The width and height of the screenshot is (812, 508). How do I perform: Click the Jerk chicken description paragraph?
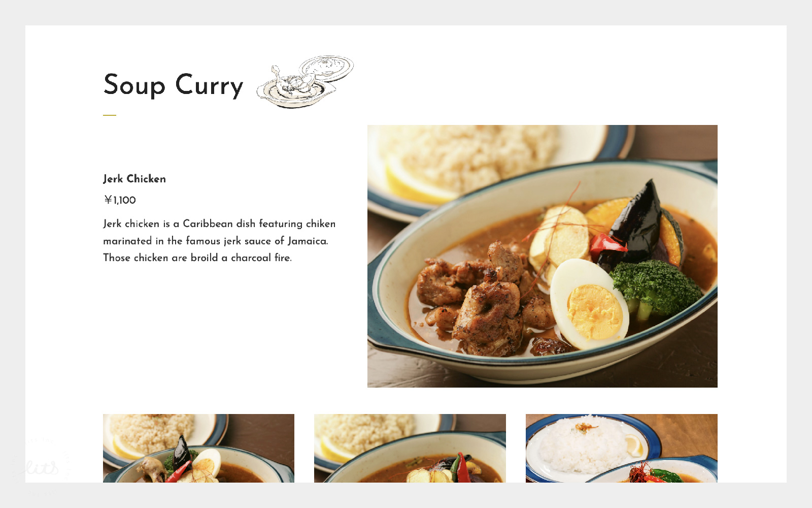(219, 241)
